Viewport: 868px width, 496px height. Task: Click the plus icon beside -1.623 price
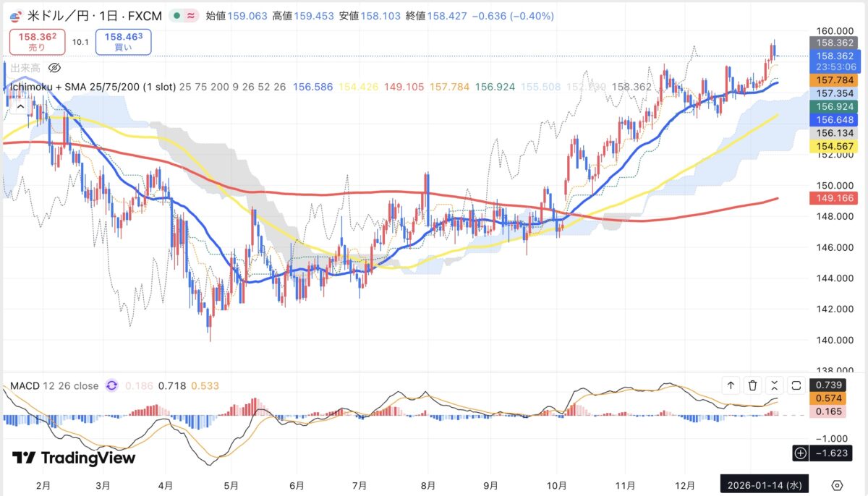tap(800, 453)
